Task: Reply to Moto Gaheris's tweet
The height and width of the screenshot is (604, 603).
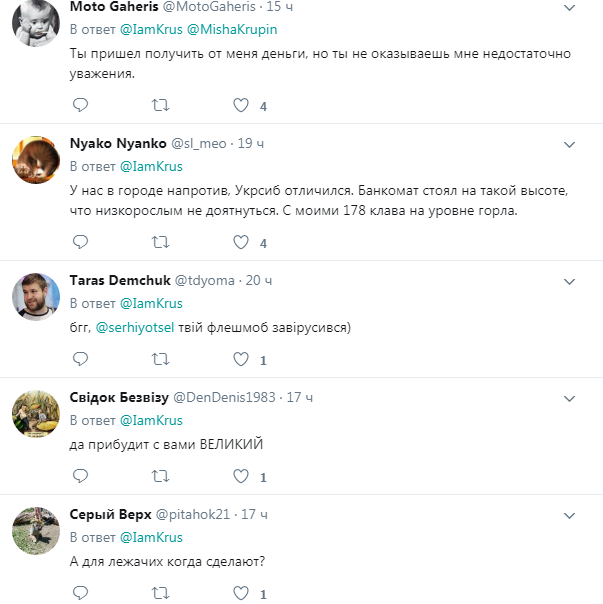Action: [81, 105]
